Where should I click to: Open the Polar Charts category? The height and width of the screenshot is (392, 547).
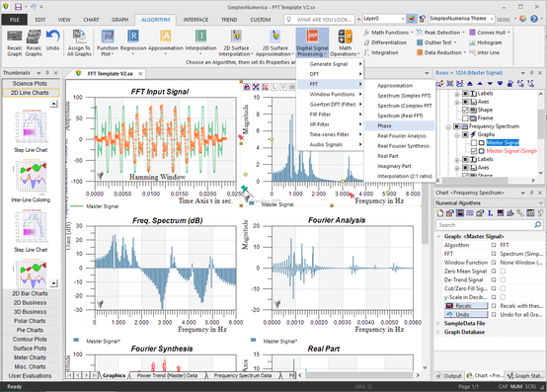[x=30, y=321]
